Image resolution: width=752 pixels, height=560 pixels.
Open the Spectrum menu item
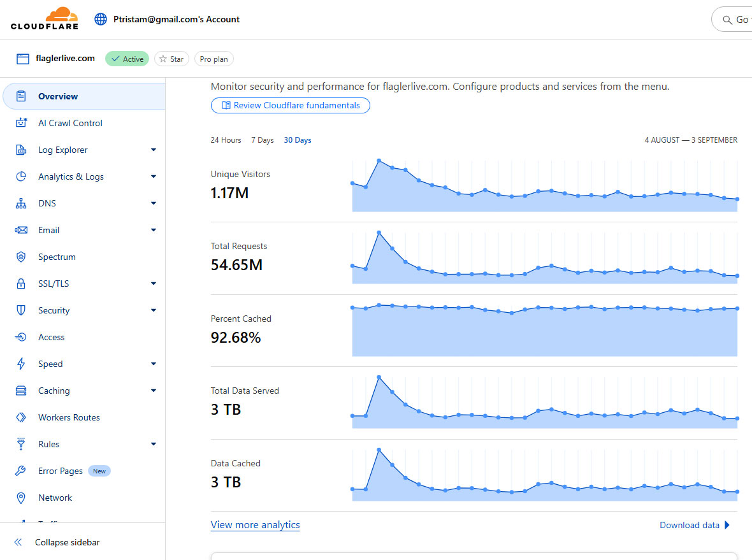(84, 257)
